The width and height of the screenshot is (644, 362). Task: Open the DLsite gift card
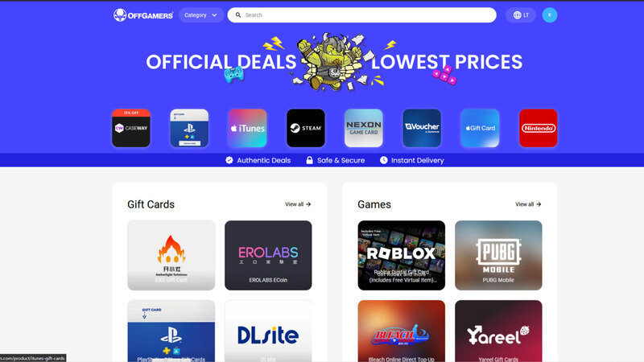click(x=268, y=331)
